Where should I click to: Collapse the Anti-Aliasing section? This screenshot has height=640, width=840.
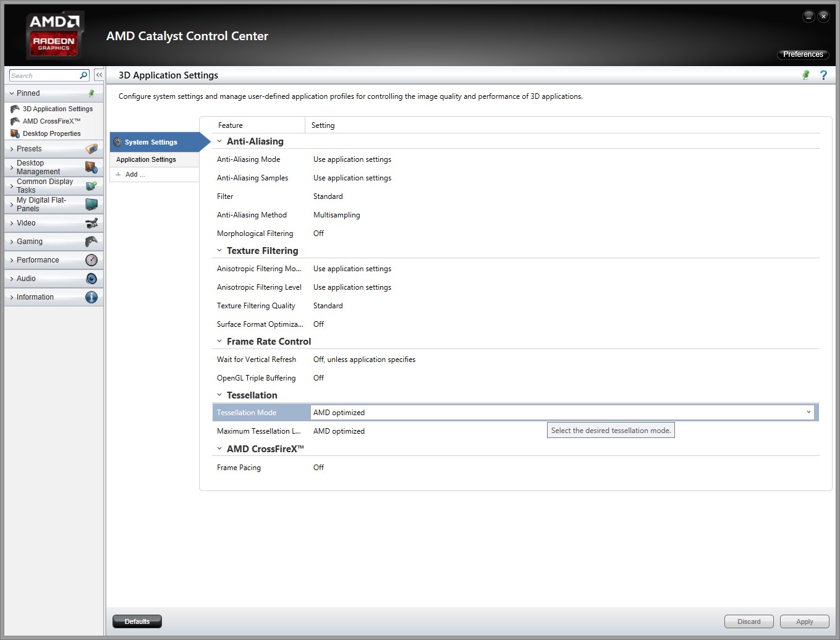coord(219,141)
